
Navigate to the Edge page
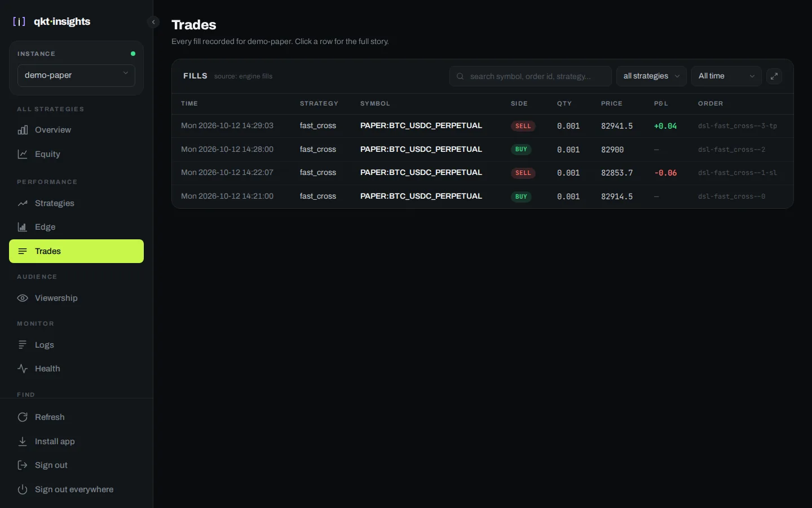coord(76,227)
